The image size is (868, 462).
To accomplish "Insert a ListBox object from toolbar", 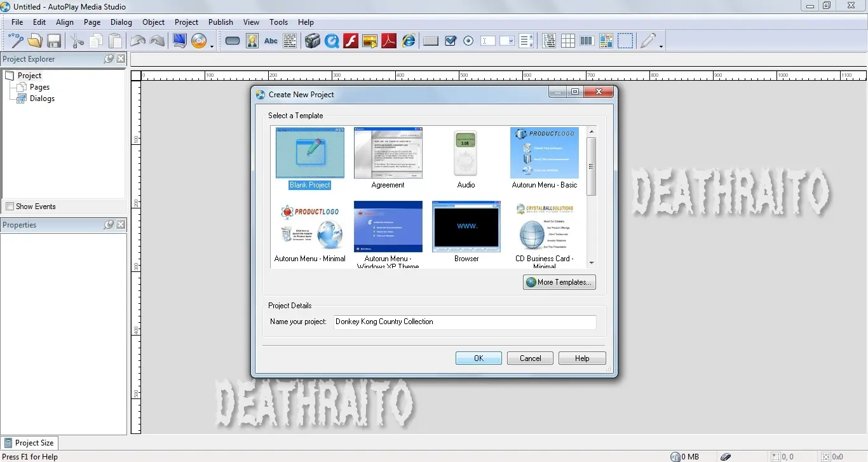I will tap(526, 41).
